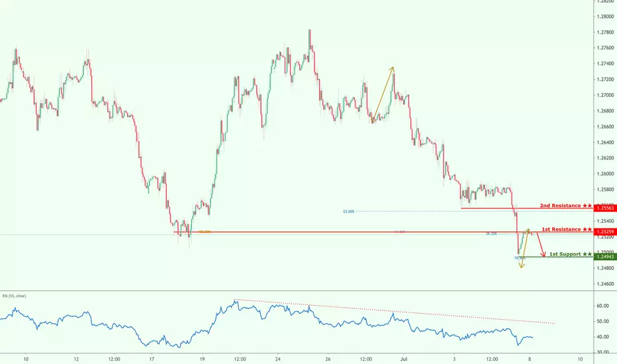Select the dotted red RSI trendline

click(x=395, y=312)
